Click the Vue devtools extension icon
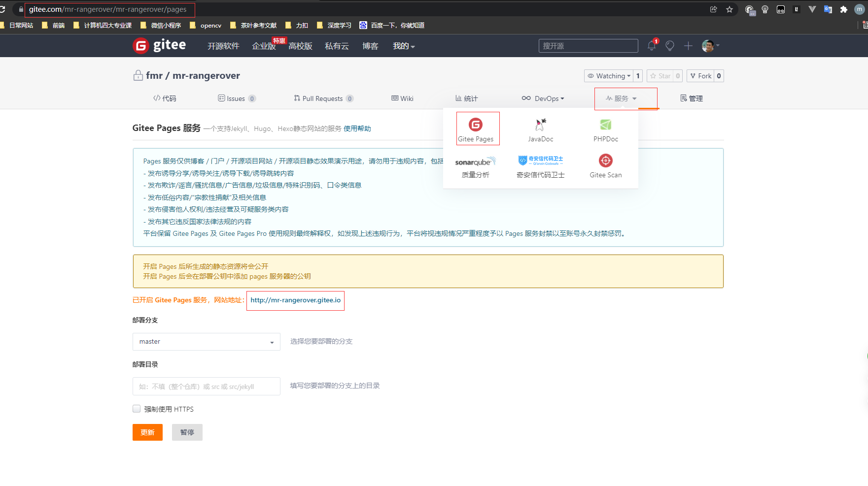 pos(812,9)
